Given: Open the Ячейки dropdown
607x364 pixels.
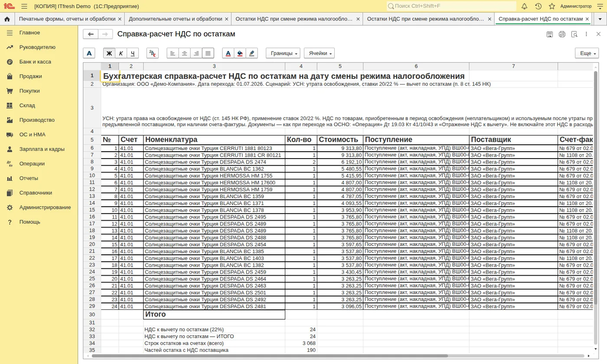Looking at the screenshot, I should coord(319,53).
